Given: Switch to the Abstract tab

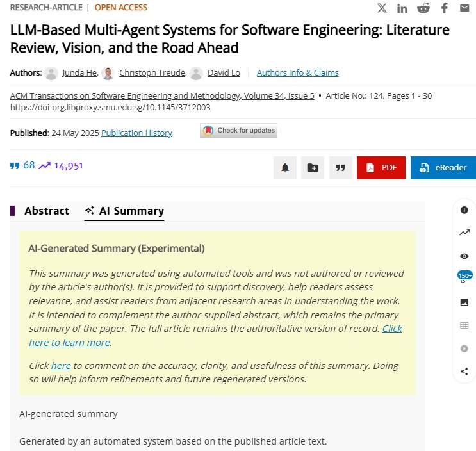Looking at the screenshot, I should coord(46,211).
